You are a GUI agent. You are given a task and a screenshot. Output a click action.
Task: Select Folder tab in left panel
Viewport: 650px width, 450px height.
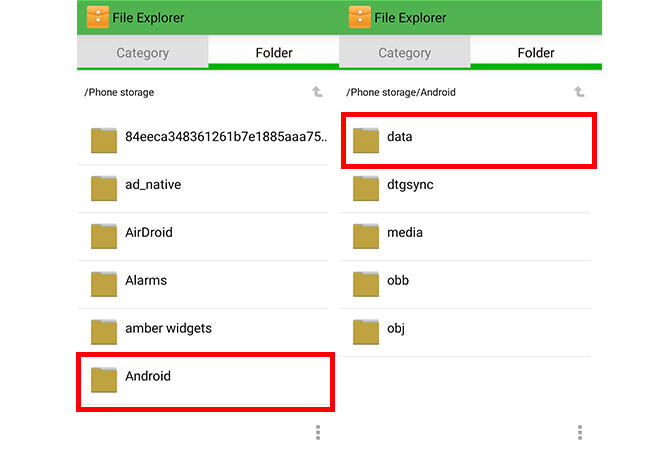[274, 52]
